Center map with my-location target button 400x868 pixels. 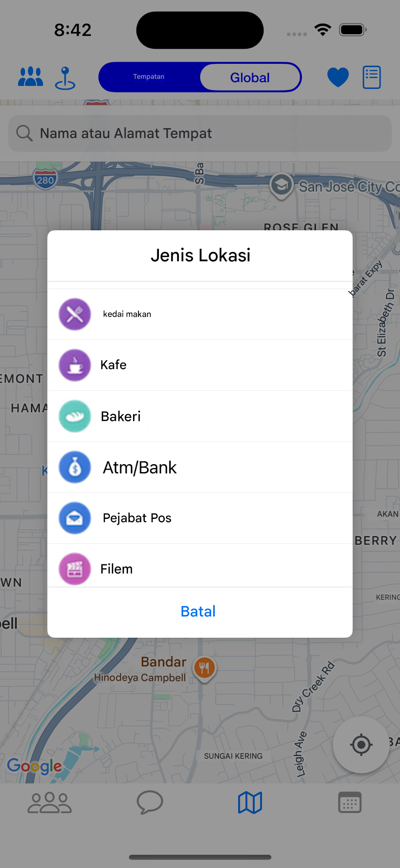pyautogui.click(x=361, y=745)
